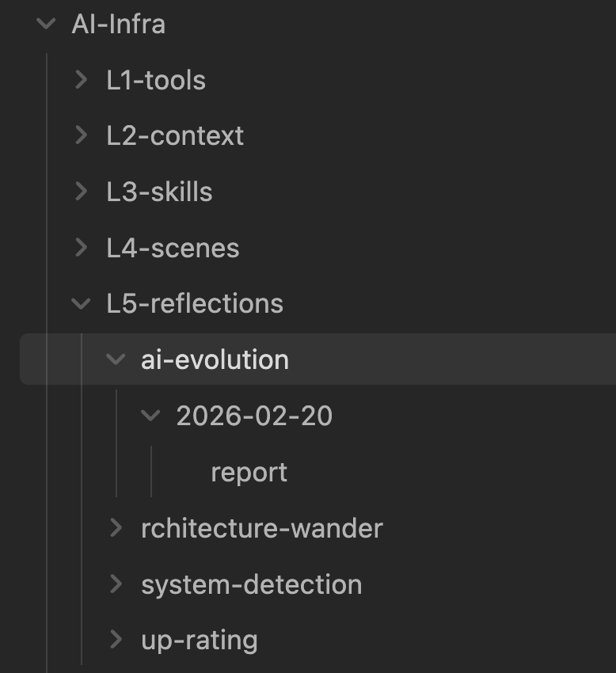Expand the system-detection folder arrow
This screenshot has width=616, height=673.
[x=116, y=584]
